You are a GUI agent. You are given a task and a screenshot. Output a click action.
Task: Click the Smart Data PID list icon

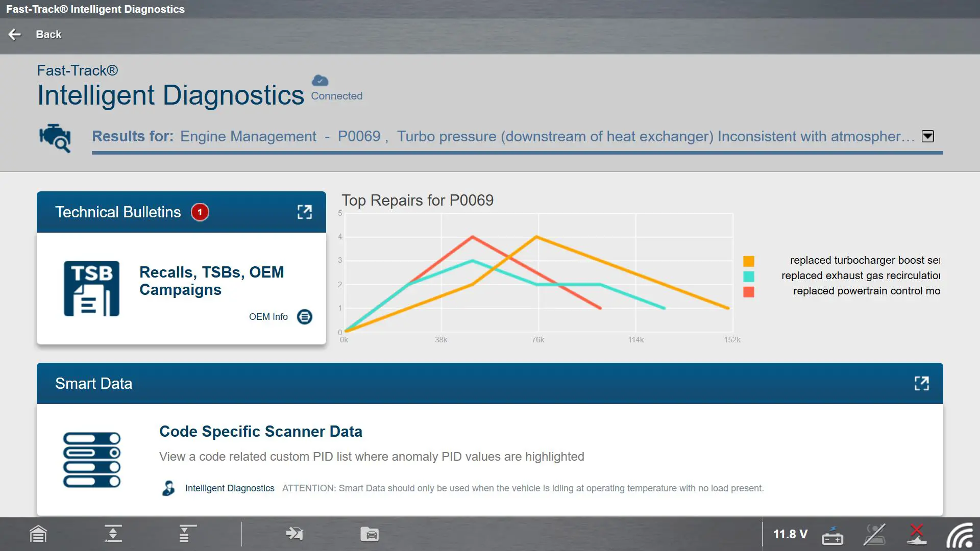(92, 460)
